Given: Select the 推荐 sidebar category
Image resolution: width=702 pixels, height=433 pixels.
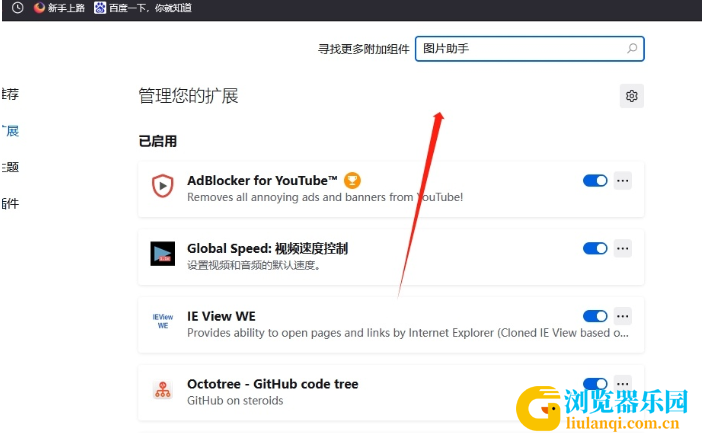Looking at the screenshot, I should (x=10, y=94).
